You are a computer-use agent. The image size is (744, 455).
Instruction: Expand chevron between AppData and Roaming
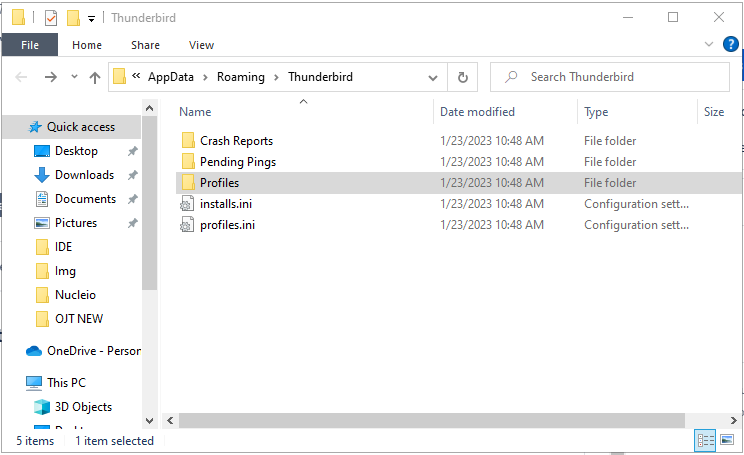(205, 77)
